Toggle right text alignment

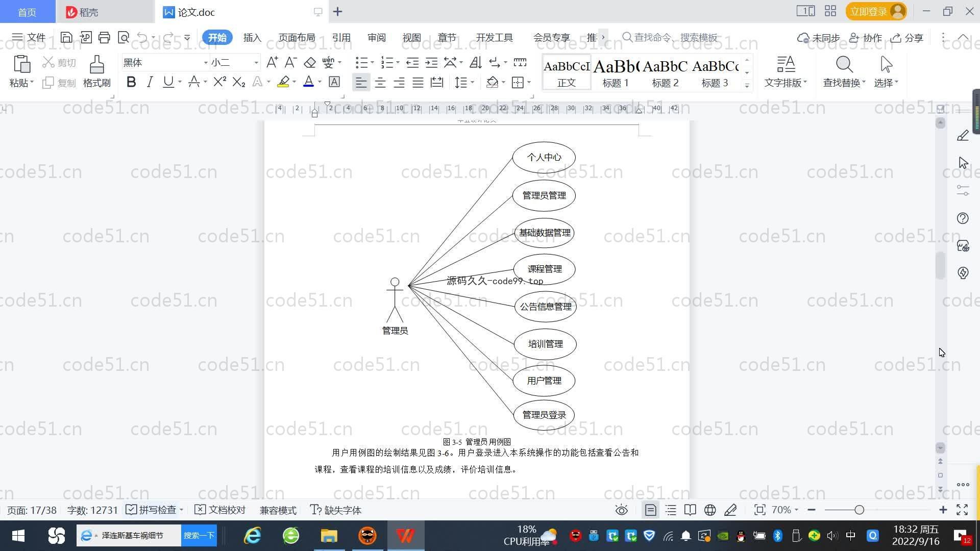(x=399, y=82)
